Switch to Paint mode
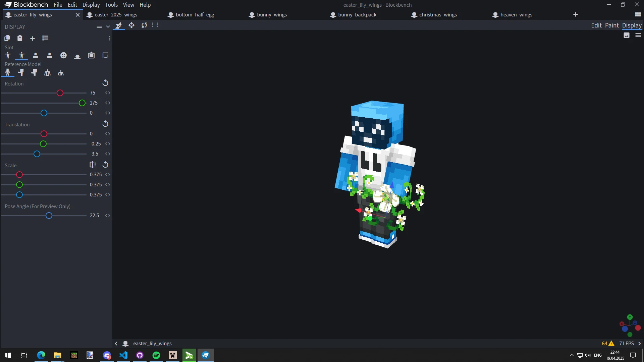 click(x=612, y=25)
